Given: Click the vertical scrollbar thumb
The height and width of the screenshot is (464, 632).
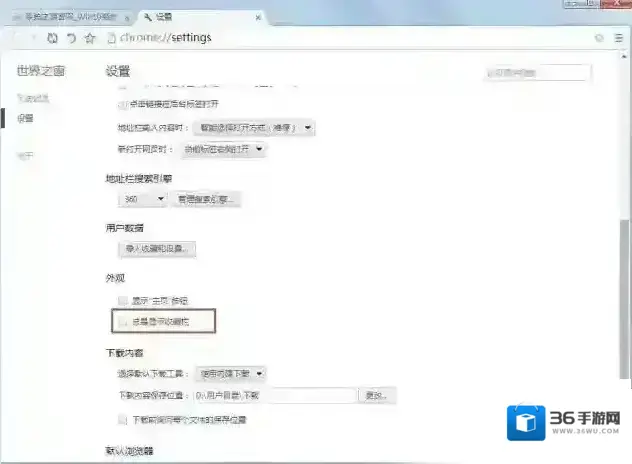Looking at the screenshot, I should (624, 298).
